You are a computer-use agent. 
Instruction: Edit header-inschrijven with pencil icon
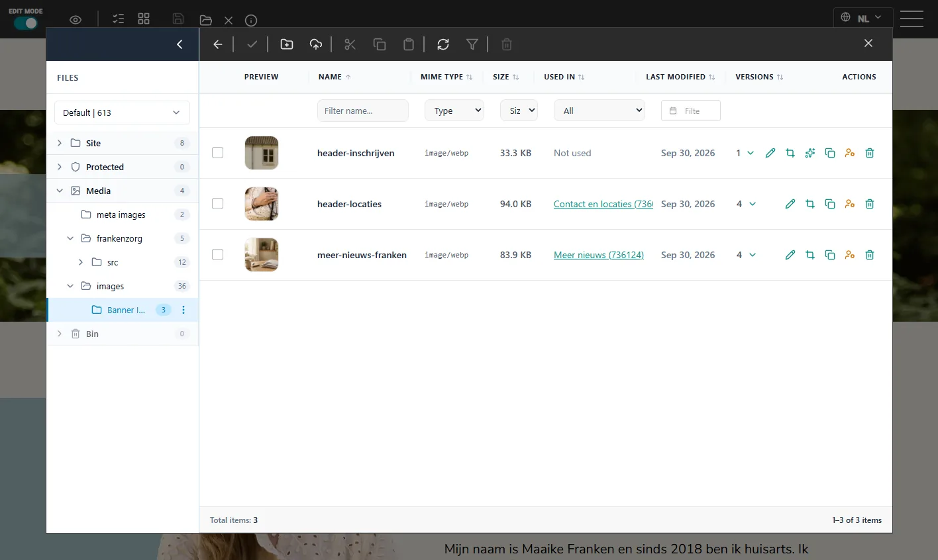tap(770, 153)
